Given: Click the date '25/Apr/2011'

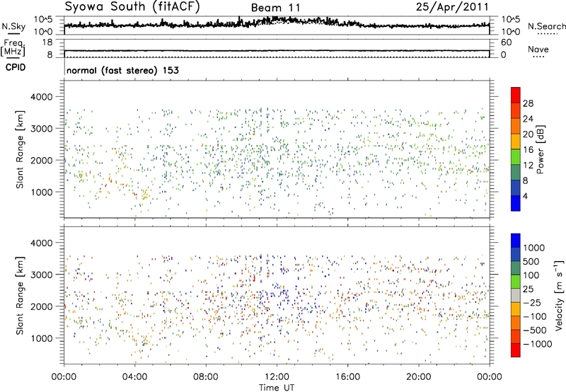Looking at the screenshot, I should (x=452, y=7).
